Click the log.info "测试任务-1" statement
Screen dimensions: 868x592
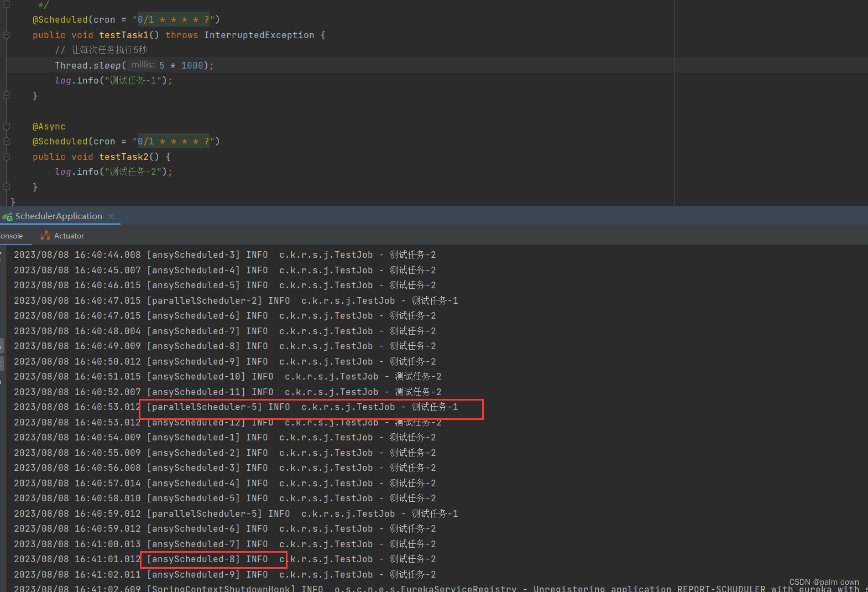(113, 80)
